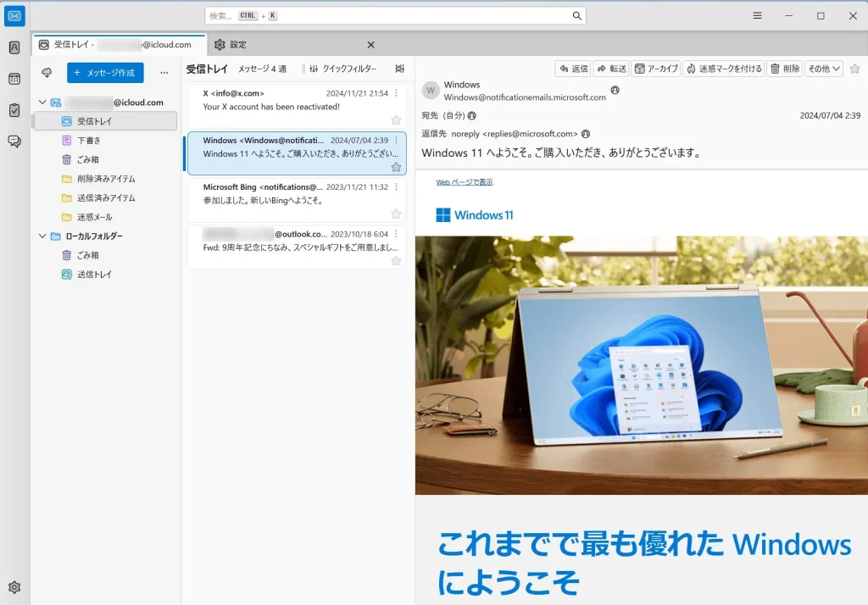Close the 設定 tab

pos(371,45)
